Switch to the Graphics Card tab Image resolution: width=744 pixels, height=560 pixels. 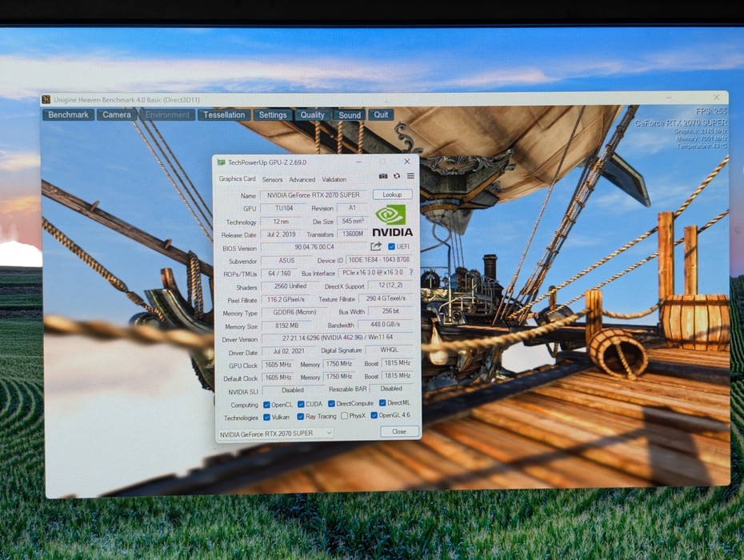pos(238,179)
